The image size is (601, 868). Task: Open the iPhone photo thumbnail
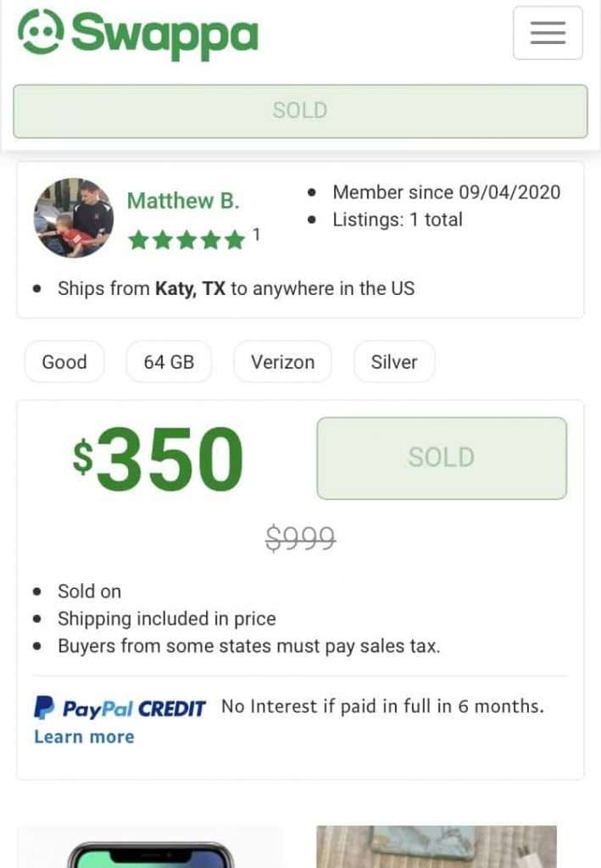tap(150, 847)
